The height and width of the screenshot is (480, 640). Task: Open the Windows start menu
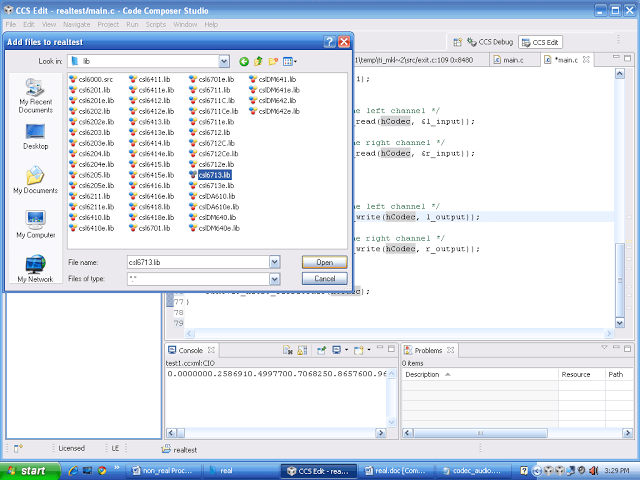click(30, 471)
